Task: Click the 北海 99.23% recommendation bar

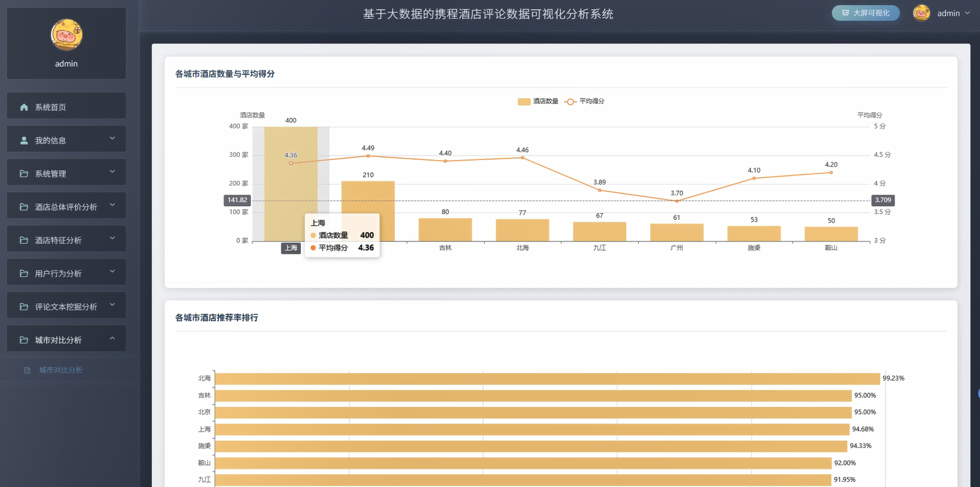Action: [548, 379]
